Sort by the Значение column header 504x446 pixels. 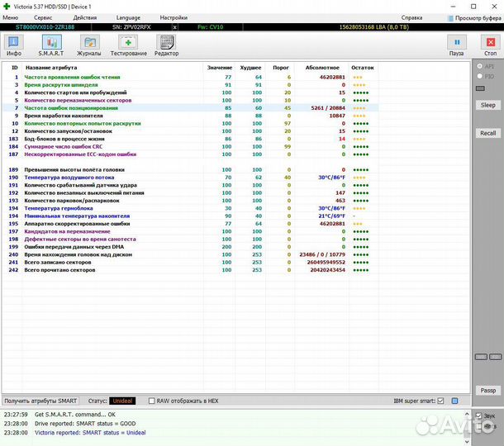[x=219, y=68]
